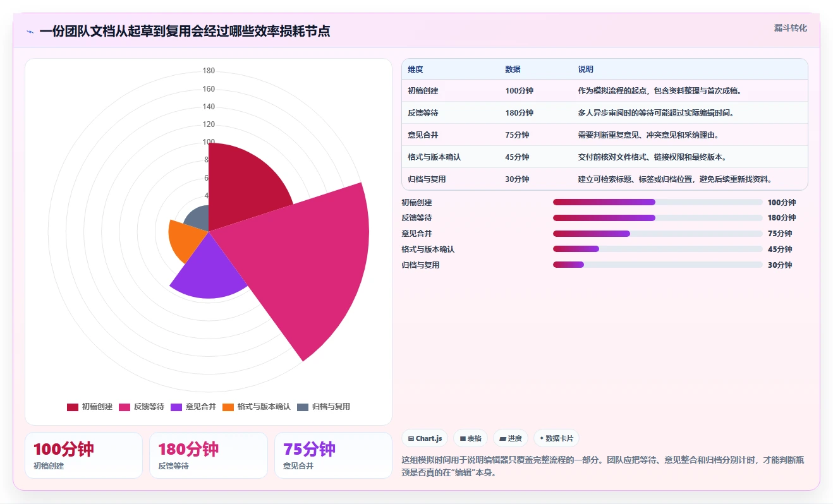The height and width of the screenshot is (504, 833).
Task: Select 意见合并 cell in the table
Action: point(423,135)
